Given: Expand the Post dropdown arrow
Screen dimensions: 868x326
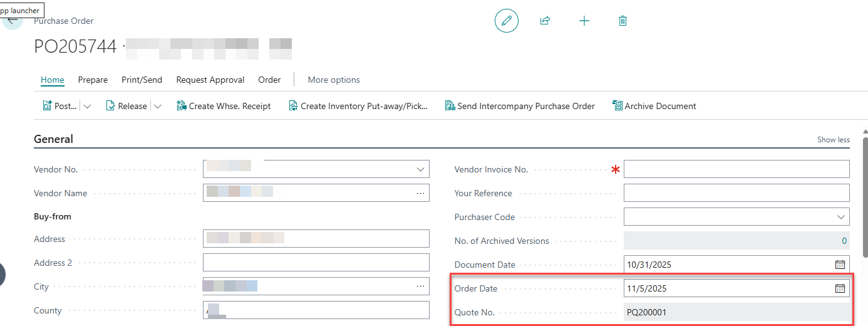Looking at the screenshot, I should click(87, 106).
